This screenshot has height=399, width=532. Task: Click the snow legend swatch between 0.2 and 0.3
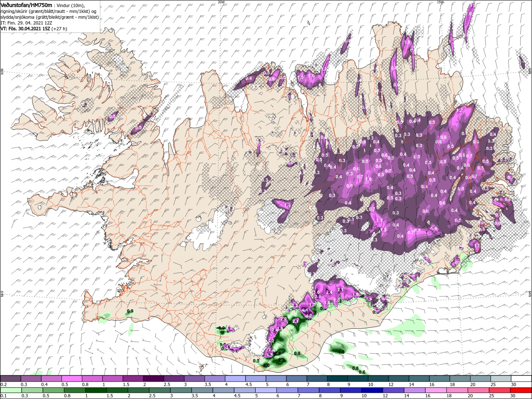click(x=10, y=379)
